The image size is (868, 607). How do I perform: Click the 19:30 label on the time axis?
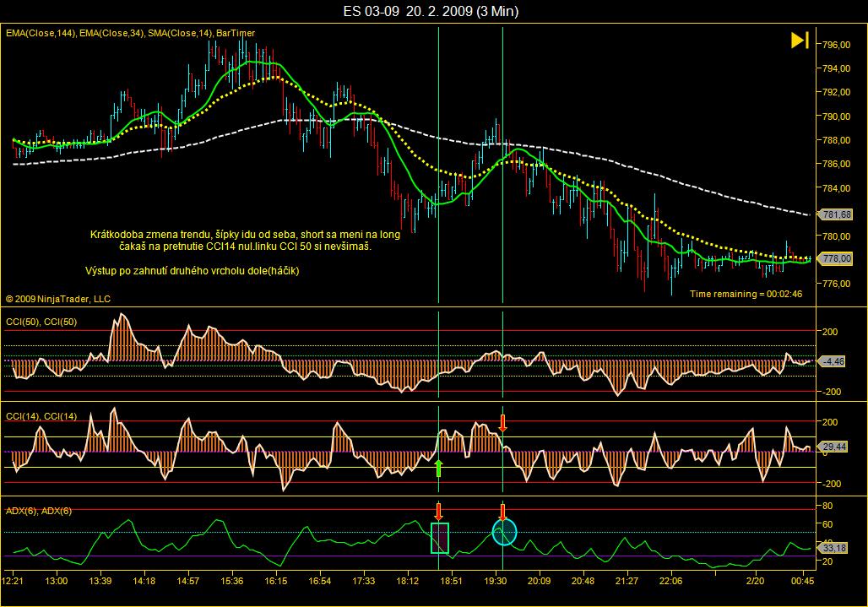tap(495, 582)
